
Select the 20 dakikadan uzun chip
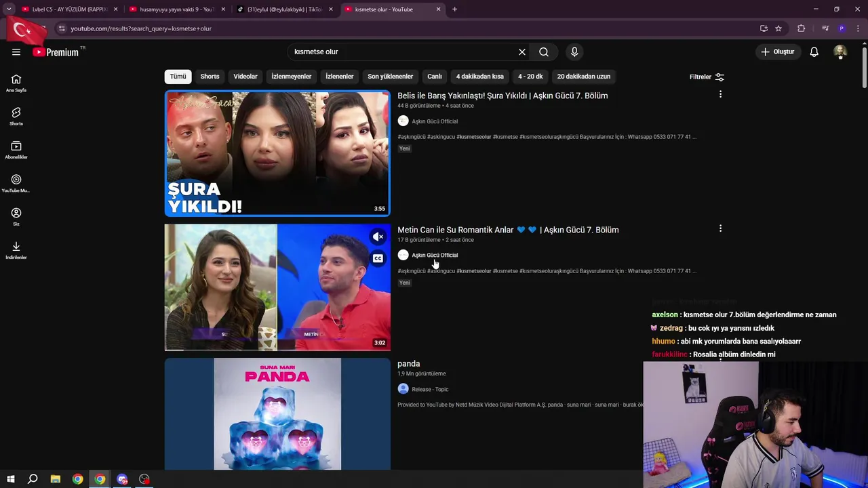tap(584, 77)
